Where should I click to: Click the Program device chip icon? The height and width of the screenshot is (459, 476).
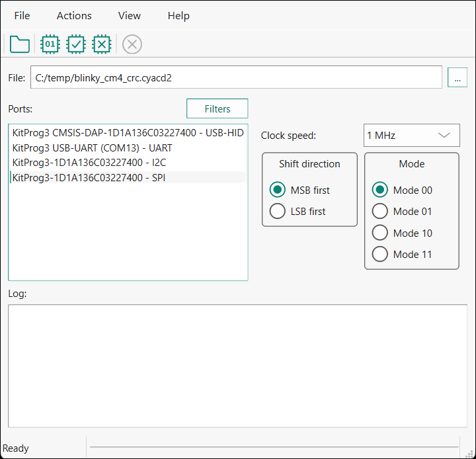tap(50, 44)
